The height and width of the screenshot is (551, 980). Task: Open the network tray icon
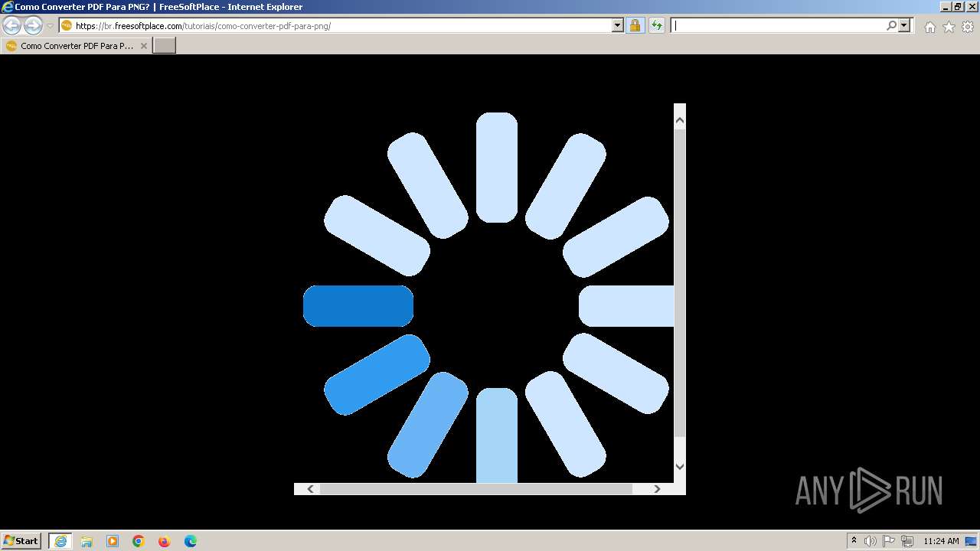point(907,541)
